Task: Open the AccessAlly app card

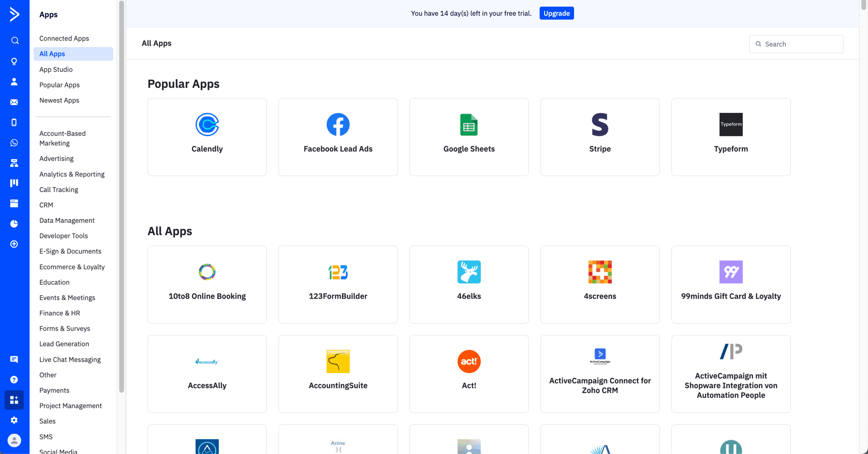Action: coord(207,374)
